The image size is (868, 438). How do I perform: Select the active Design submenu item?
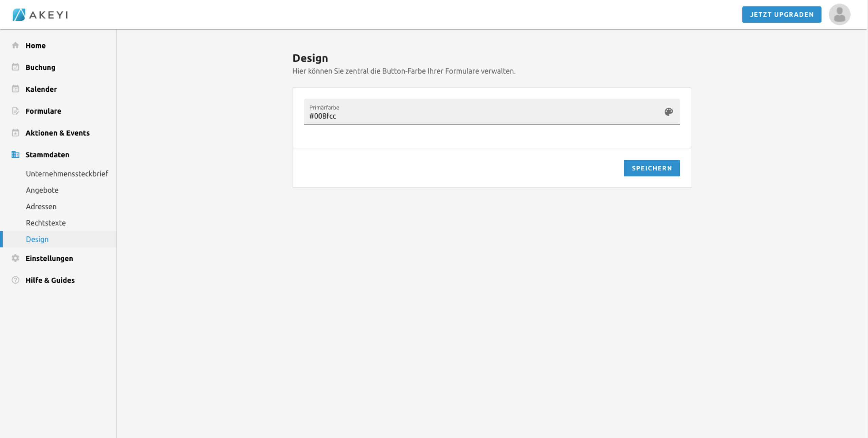[37, 239]
